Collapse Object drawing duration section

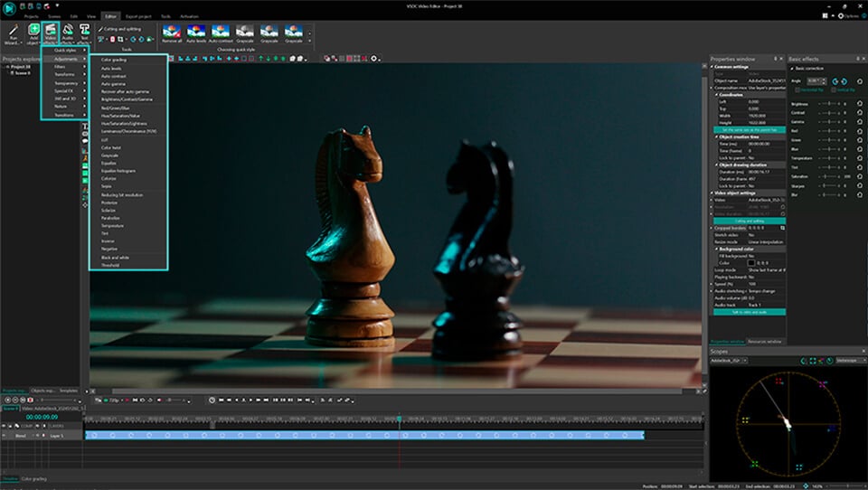pos(716,165)
